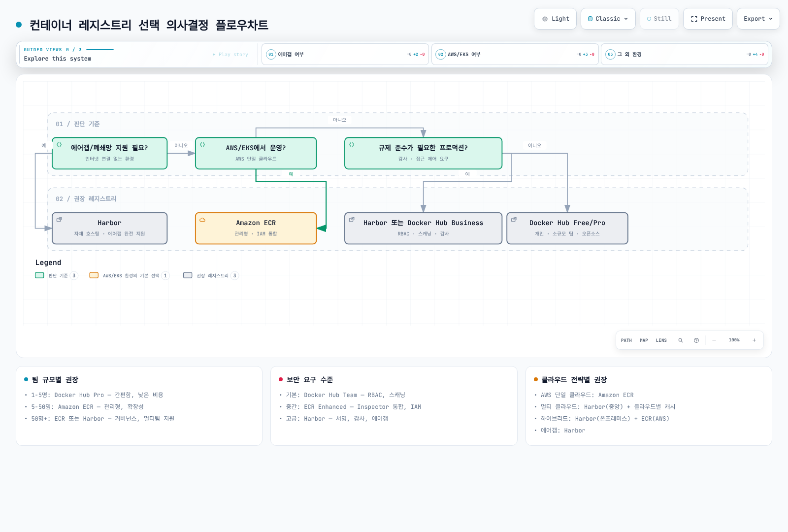Zoom out with the minus button

pos(714,340)
